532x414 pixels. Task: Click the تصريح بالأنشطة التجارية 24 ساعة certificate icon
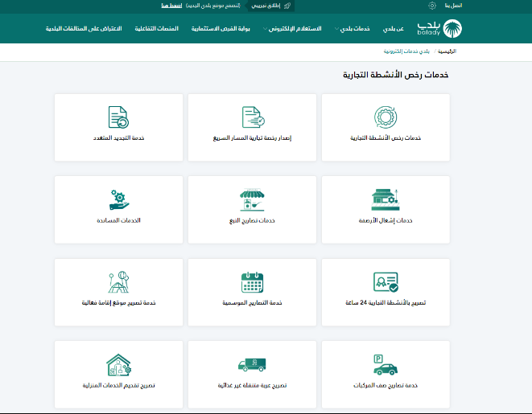pos(386,282)
